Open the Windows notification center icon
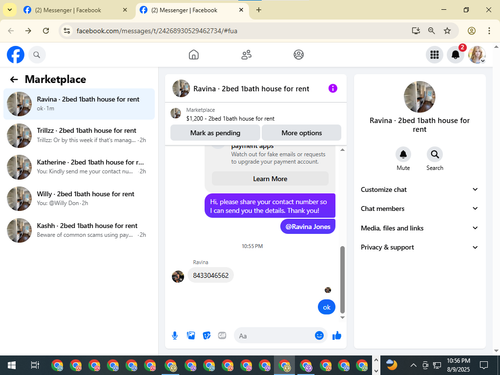 [x=484, y=365]
